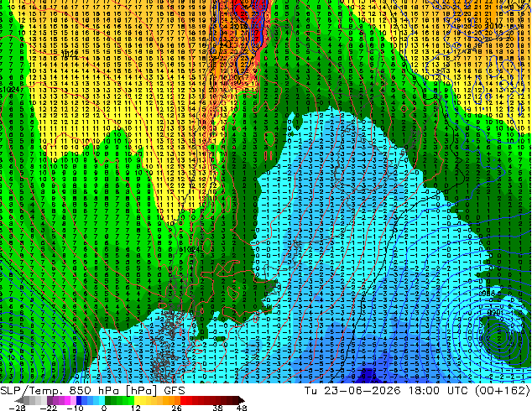Screen dimensions: 532x411
Task: Click the '38' value on the color scale
Action: tap(217, 408)
